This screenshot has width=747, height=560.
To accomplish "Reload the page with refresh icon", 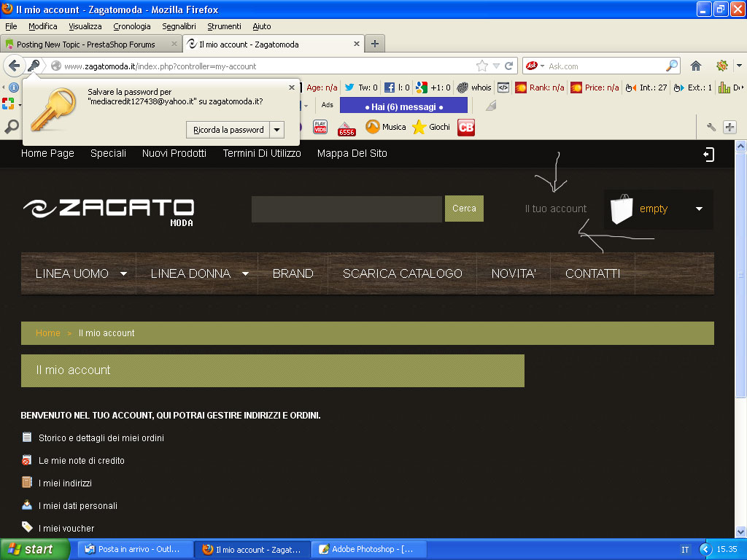I will pyautogui.click(x=508, y=66).
